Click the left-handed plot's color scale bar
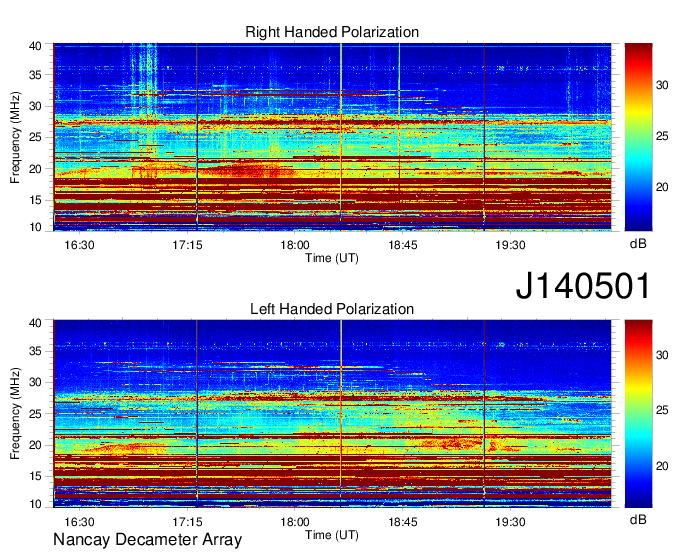680x552 pixels. [x=638, y=413]
